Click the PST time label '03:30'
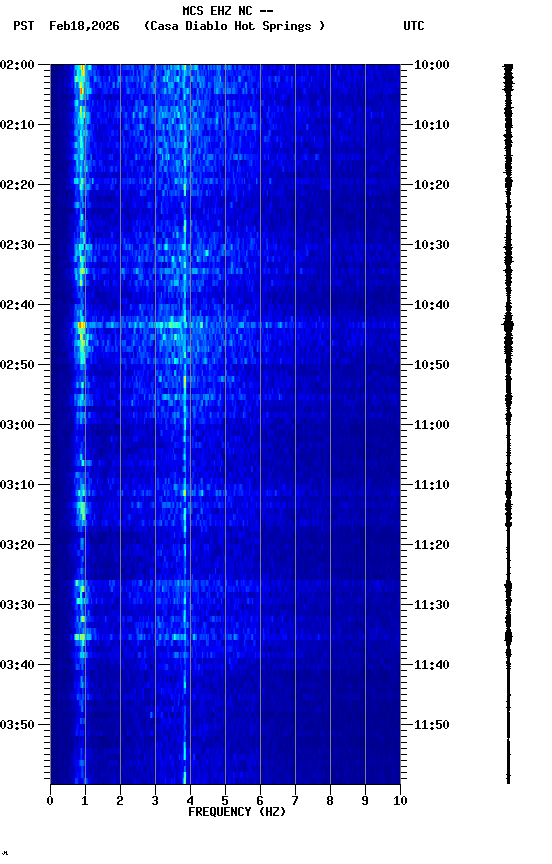552x864 pixels. [x=17, y=605]
